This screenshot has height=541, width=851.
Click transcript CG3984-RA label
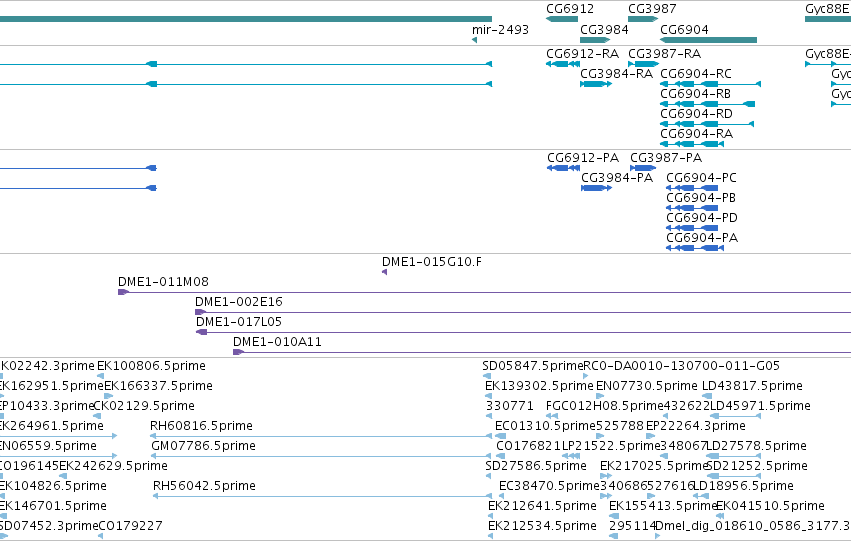[x=617, y=74]
